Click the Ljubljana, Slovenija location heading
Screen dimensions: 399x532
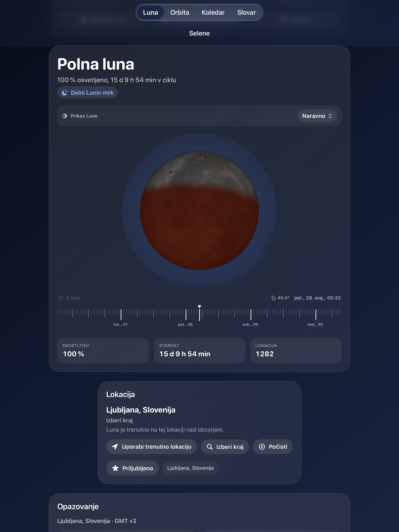pyautogui.click(x=141, y=410)
